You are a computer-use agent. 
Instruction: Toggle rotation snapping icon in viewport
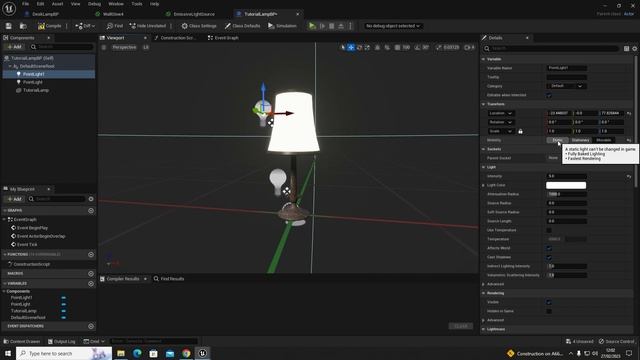[417, 47]
